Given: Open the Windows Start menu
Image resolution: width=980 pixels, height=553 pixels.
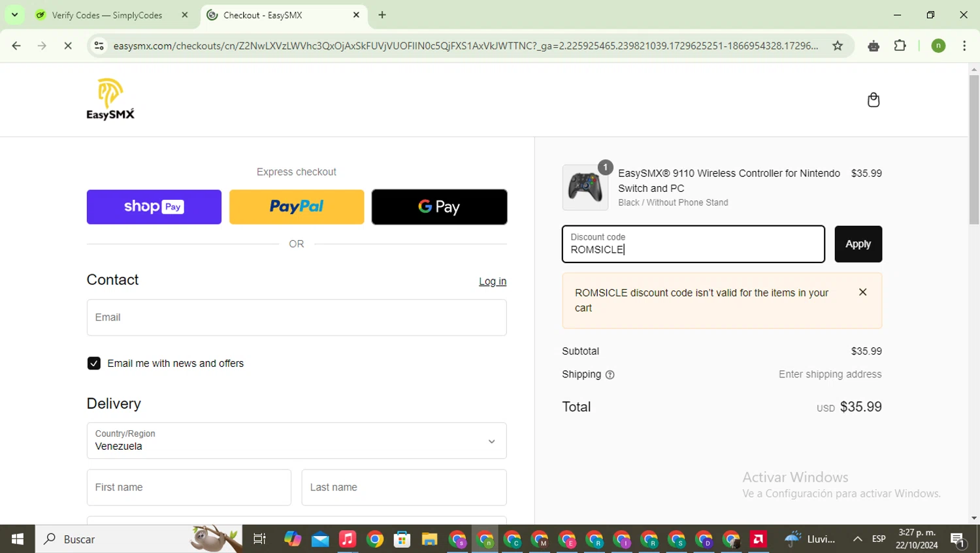Looking at the screenshot, I should [18, 539].
